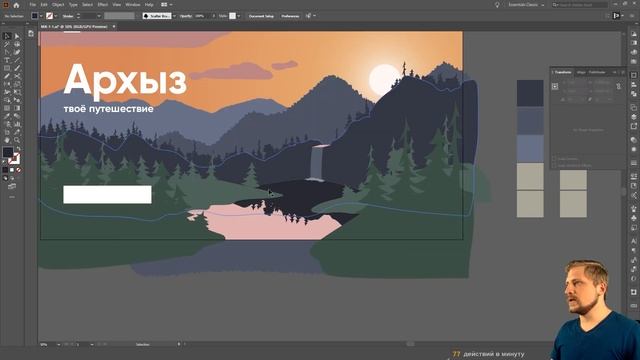Open the stroke weight dropdown
The height and width of the screenshot is (360, 640).
tap(99, 16)
